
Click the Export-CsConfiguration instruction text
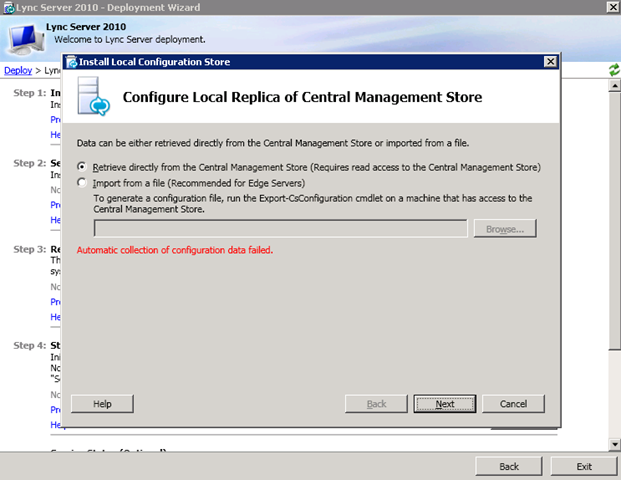point(313,204)
